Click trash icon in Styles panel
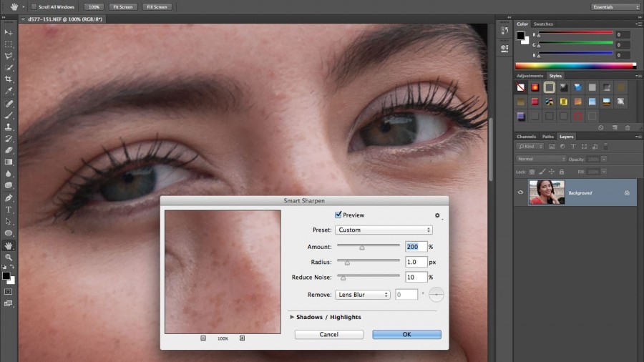Screen dimensions: 644x362 click(628, 127)
